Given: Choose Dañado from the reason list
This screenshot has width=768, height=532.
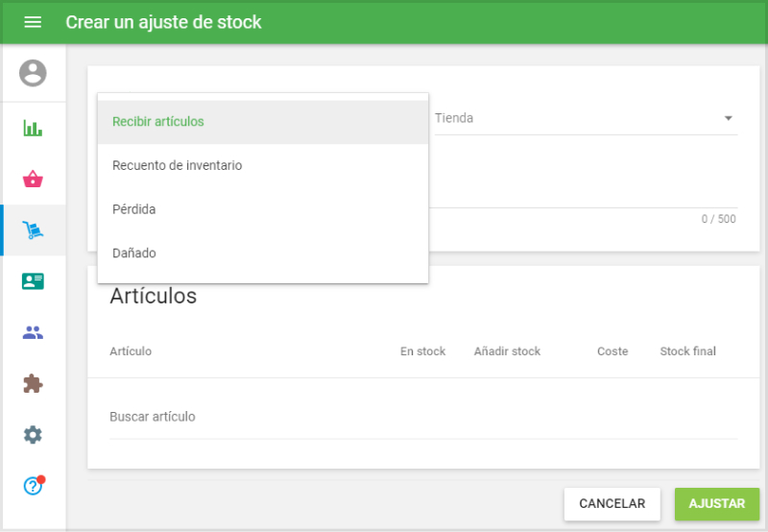Looking at the screenshot, I should click(263, 254).
